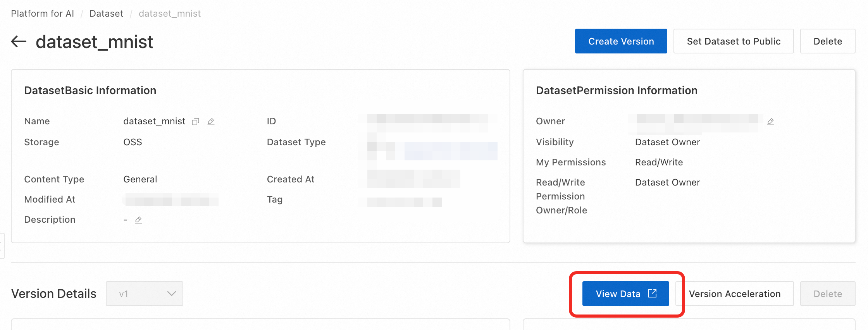Click the sidebar collapse handle on left edge
Screen dimensions: 868x330
click(2, 246)
